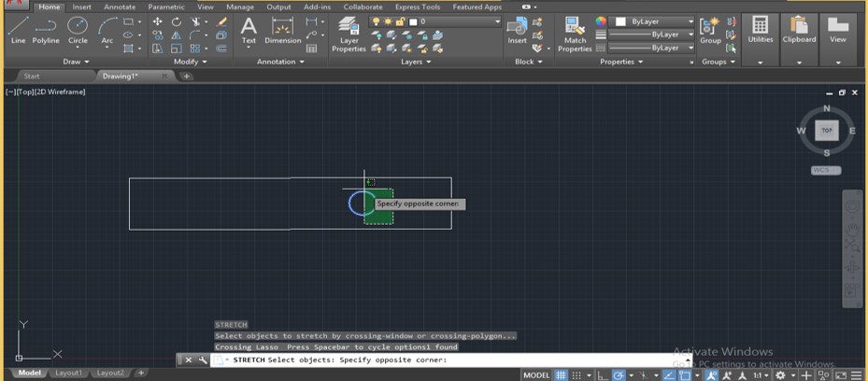Select the Text annotation tool
The width and height of the screenshot is (868, 381).
[249, 31]
